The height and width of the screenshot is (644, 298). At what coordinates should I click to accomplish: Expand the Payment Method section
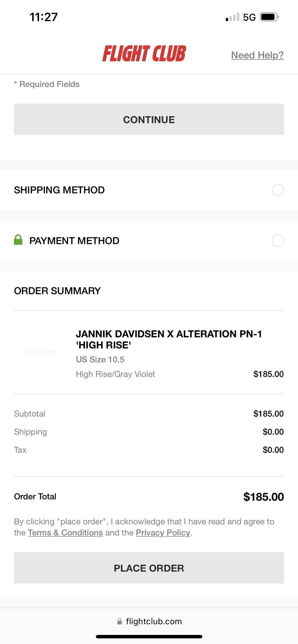74,241
